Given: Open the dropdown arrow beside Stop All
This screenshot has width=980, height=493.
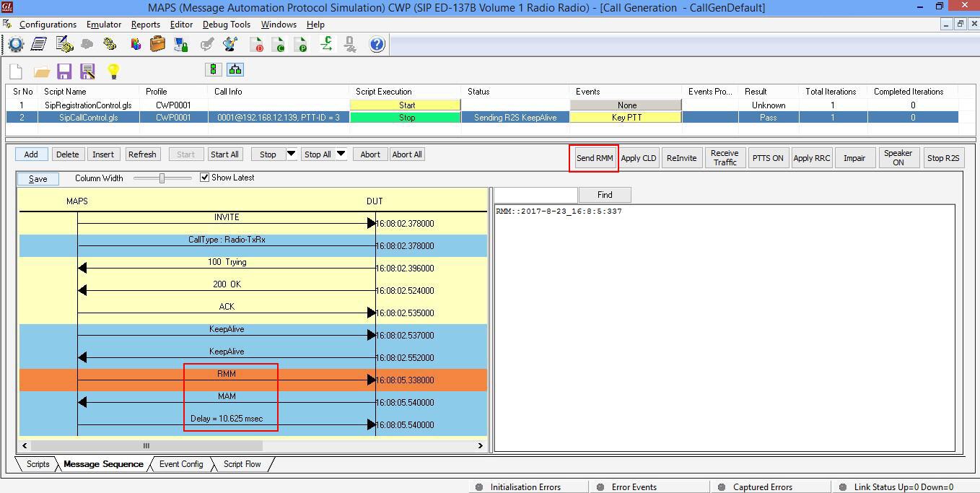Looking at the screenshot, I should coord(341,154).
